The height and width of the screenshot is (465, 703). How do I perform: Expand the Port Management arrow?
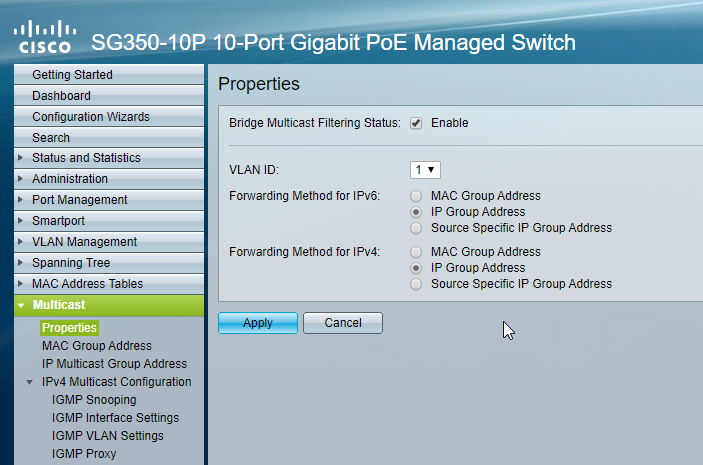(x=20, y=200)
